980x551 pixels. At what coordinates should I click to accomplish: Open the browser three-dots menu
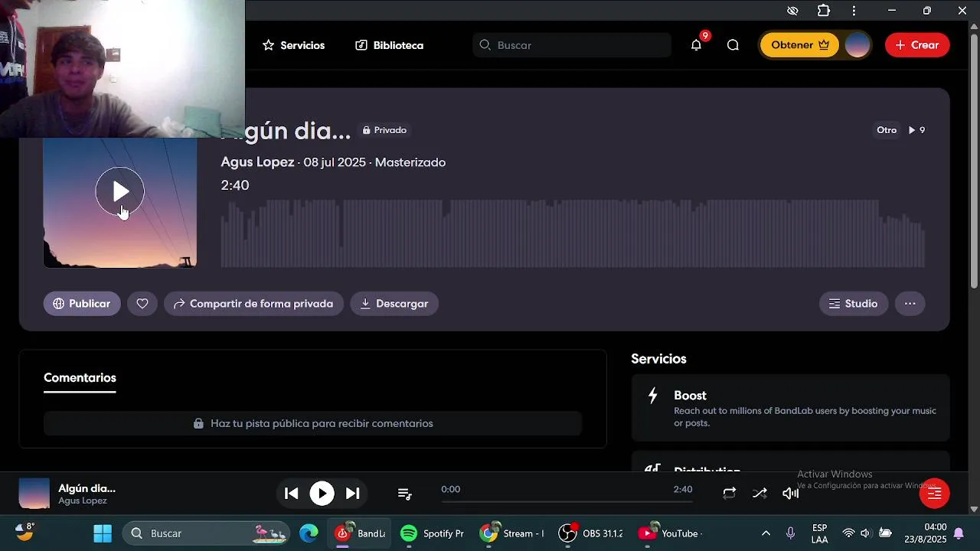click(x=854, y=11)
